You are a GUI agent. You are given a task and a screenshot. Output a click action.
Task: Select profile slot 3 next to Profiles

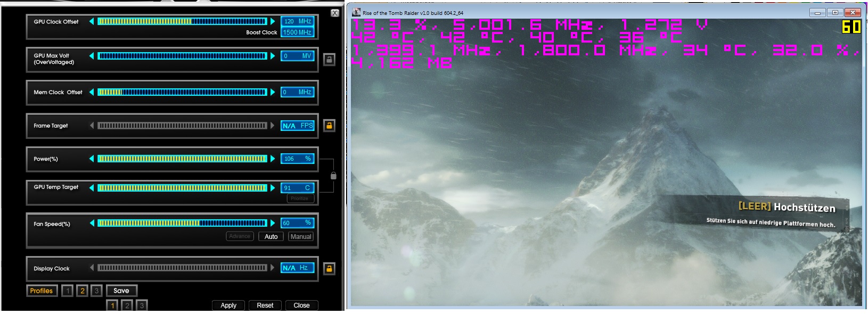point(96,291)
